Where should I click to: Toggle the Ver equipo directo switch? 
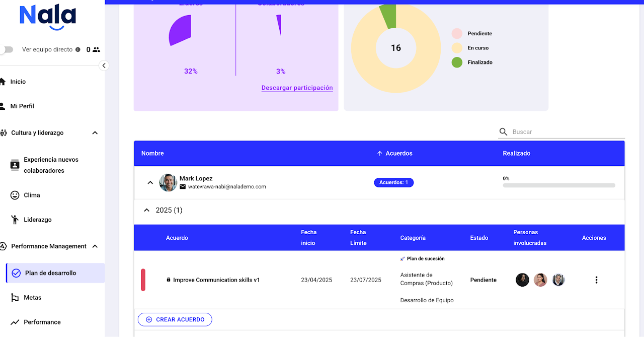(x=6, y=50)
